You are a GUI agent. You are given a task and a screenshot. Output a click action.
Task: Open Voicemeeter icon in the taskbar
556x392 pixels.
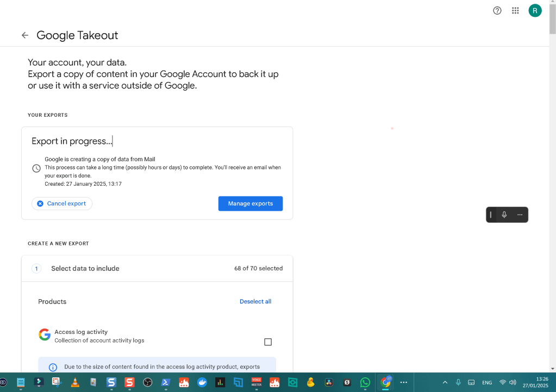(257, 382)
